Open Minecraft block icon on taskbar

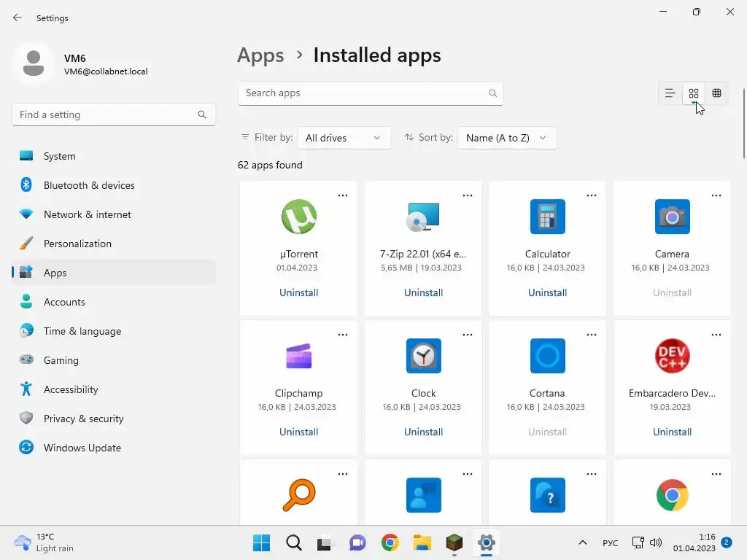[454, 542]
